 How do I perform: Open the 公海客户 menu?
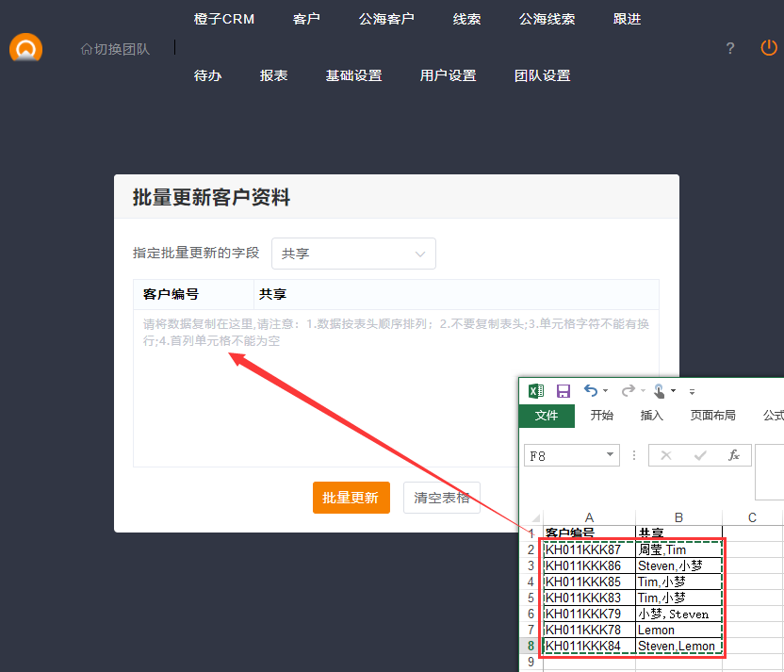click(x=386, y=19)
